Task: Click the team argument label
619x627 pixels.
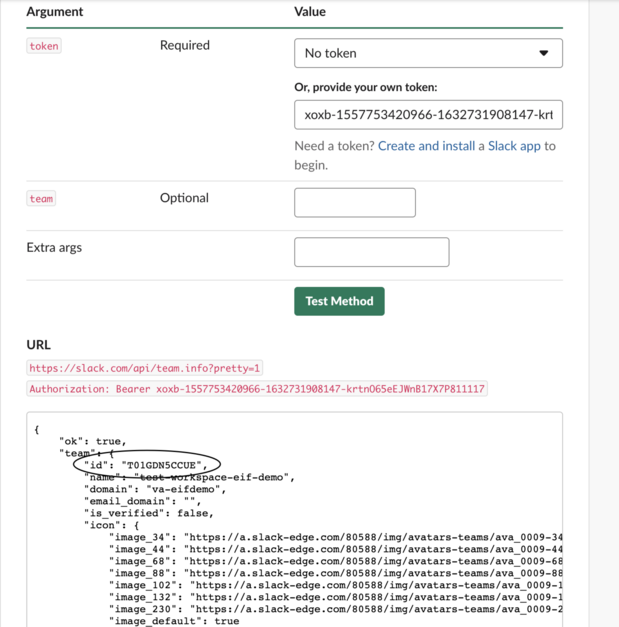Action: tap(41, 199)
